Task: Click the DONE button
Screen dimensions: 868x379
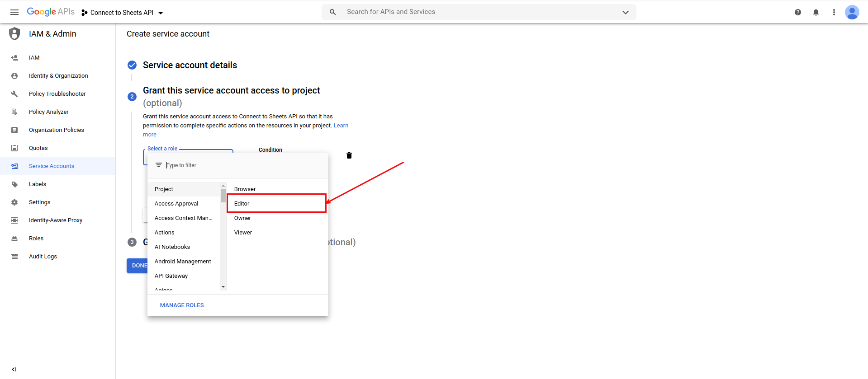Action: (x=138, y=266)
